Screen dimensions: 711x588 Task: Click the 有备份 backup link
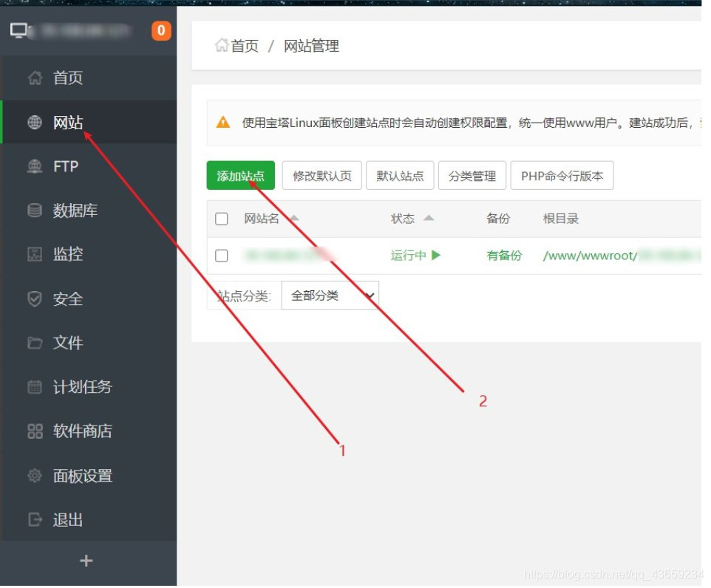coord(504,256)
